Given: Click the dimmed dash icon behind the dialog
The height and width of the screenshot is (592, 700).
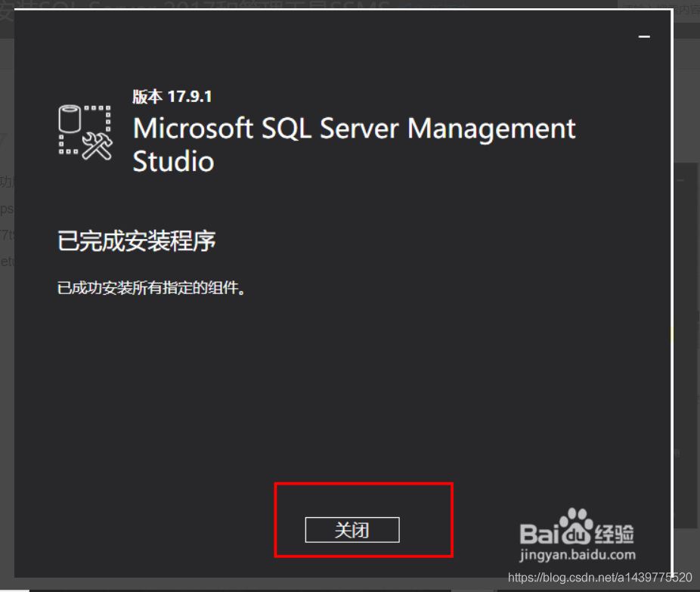Looking at the screenshot, I should pyautogui.click(x=680, y=181).
